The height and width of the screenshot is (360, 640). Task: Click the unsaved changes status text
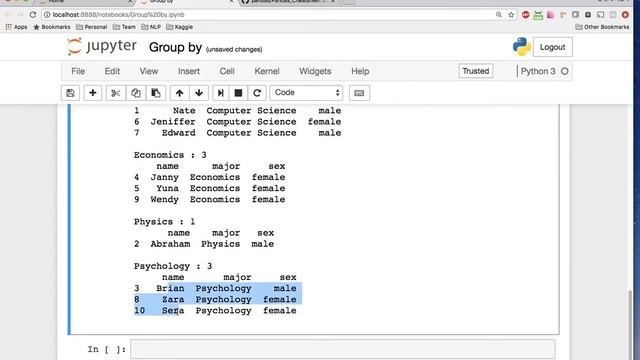[x=234, y=49]
